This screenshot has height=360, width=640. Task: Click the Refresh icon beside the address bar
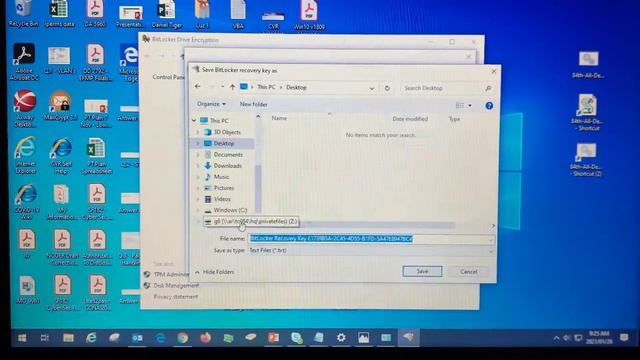[387, 88]
